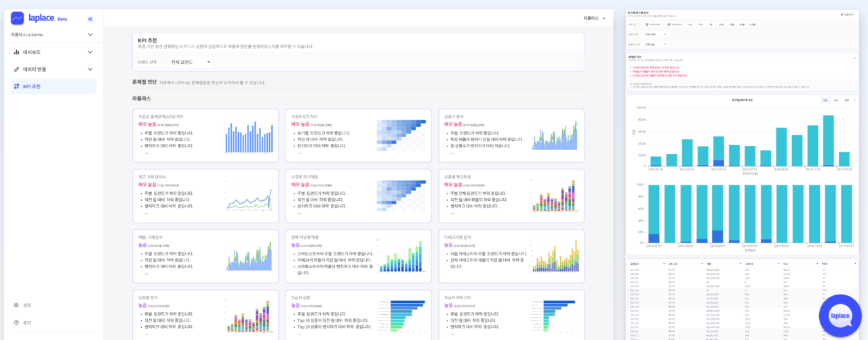Open the Top N 상품 card
Screen dimensions: 868x340
(x=359, y=316)
